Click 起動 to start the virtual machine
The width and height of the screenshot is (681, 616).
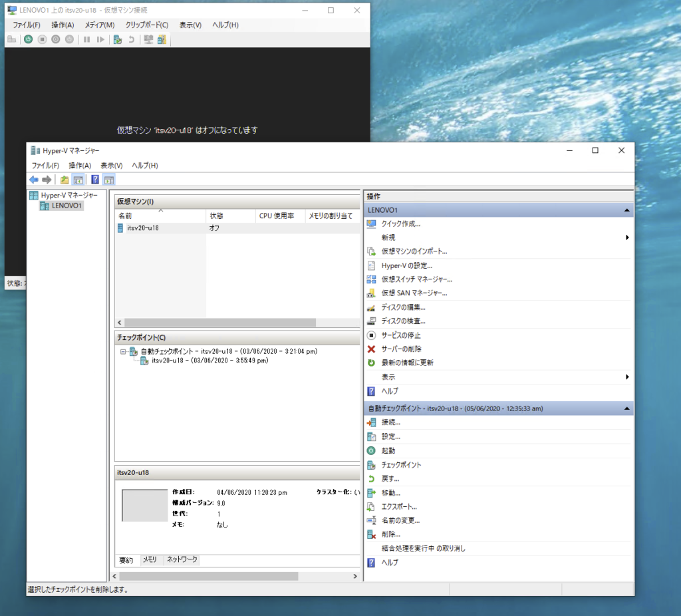(x=388, y=451)
